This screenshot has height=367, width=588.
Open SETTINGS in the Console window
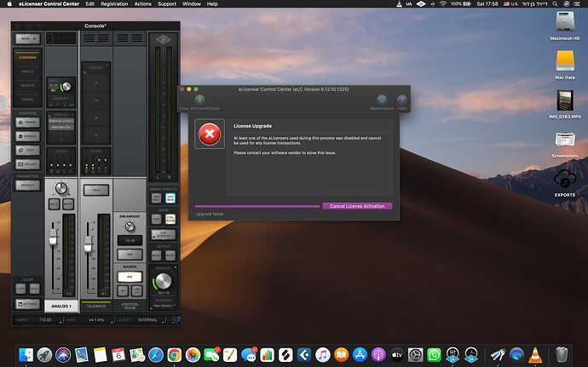(x=28, y=304)
